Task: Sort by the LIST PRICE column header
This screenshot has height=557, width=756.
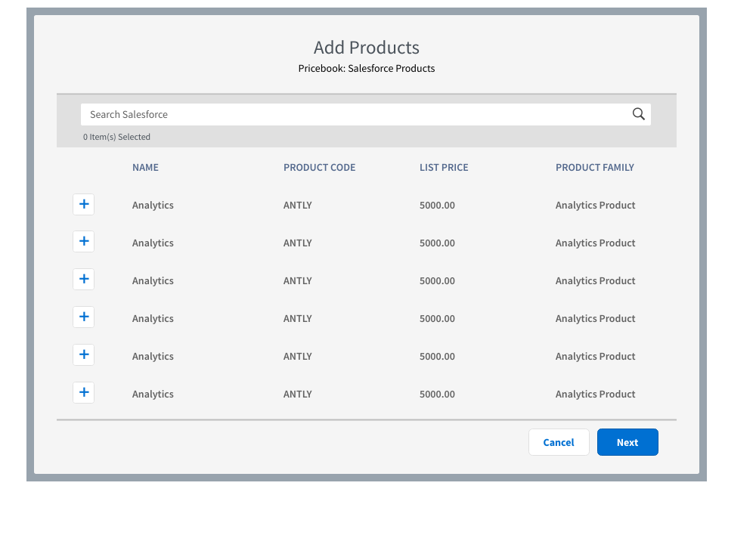Action: (x=444, y=167)
